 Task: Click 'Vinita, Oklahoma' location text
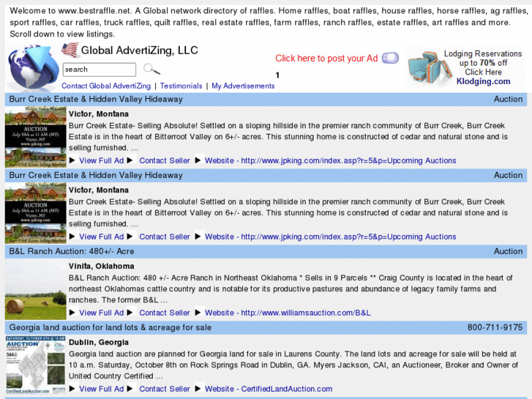pyautogui.click(x=102, y=266)
